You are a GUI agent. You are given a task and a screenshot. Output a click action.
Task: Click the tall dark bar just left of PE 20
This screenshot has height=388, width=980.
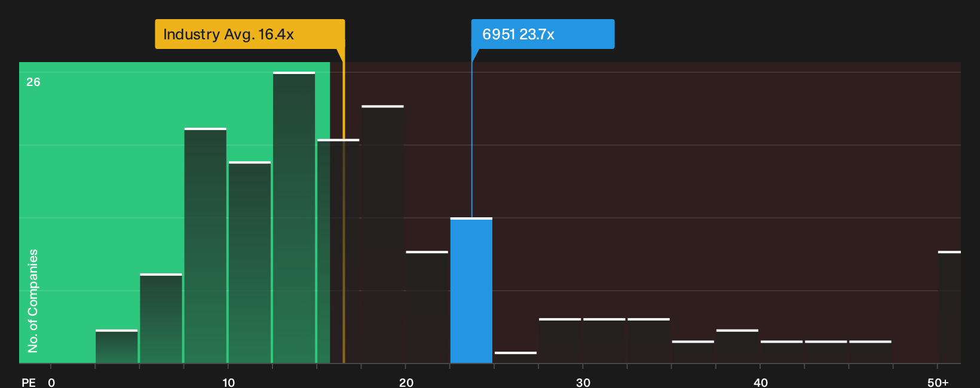(383, 235)
